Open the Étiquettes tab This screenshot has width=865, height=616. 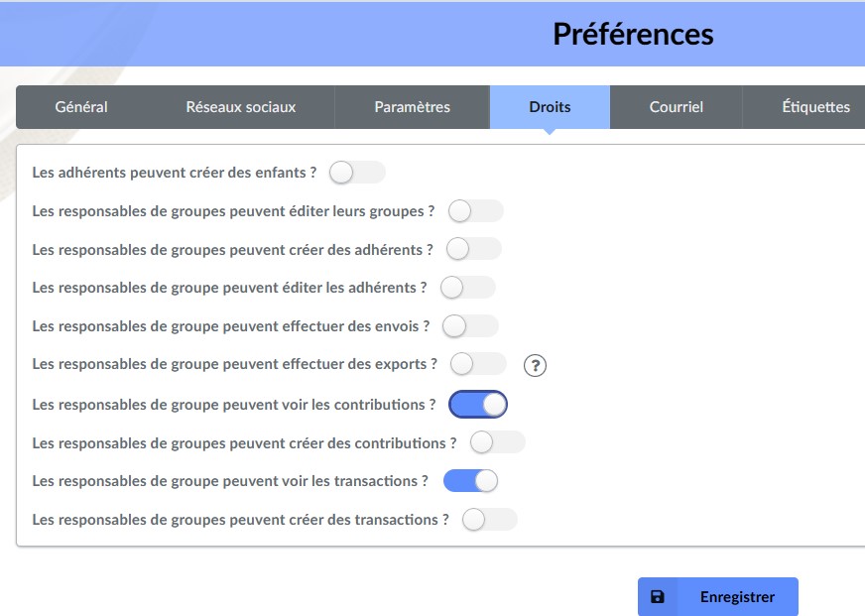816,107
